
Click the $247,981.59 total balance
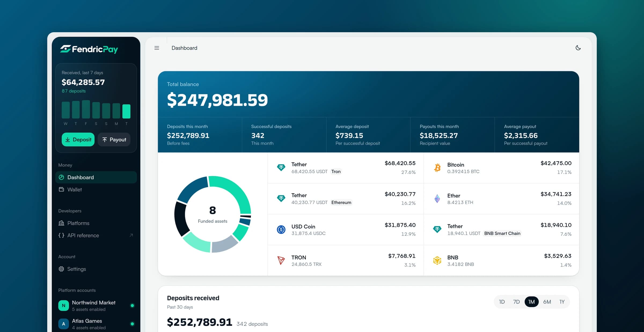(x=217, y=100)
